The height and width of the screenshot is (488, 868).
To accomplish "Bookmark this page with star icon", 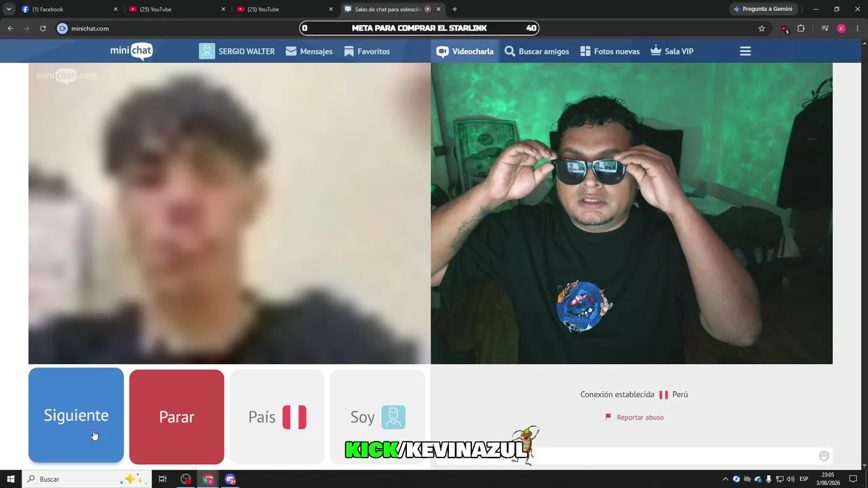I will pyautogui.click(x=762, y=28).
